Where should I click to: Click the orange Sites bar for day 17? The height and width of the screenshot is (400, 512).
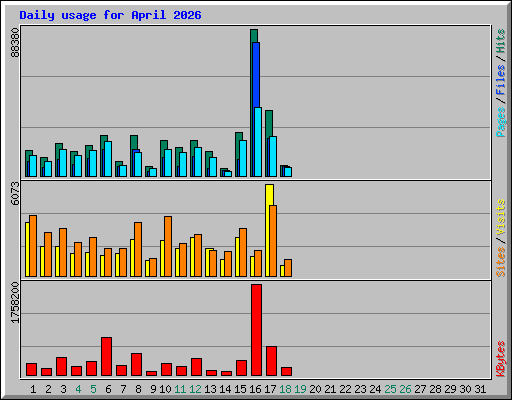[x=273, y=241]
